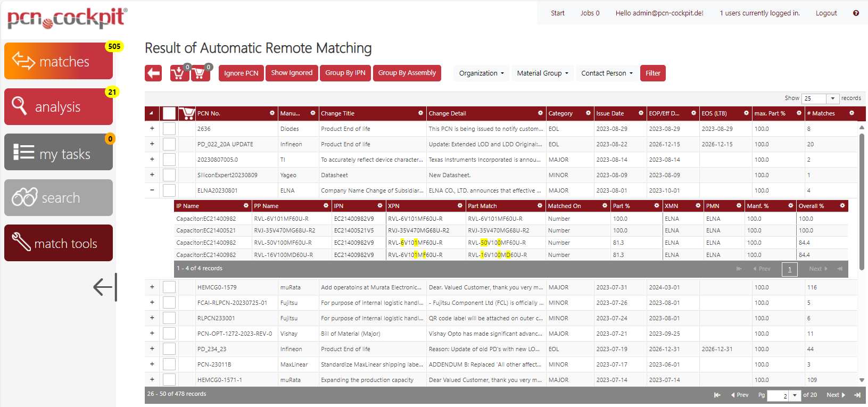Open the page number dropdown arrow
Image resolution: width=868 pixels, height=407 pixels.
795,395
